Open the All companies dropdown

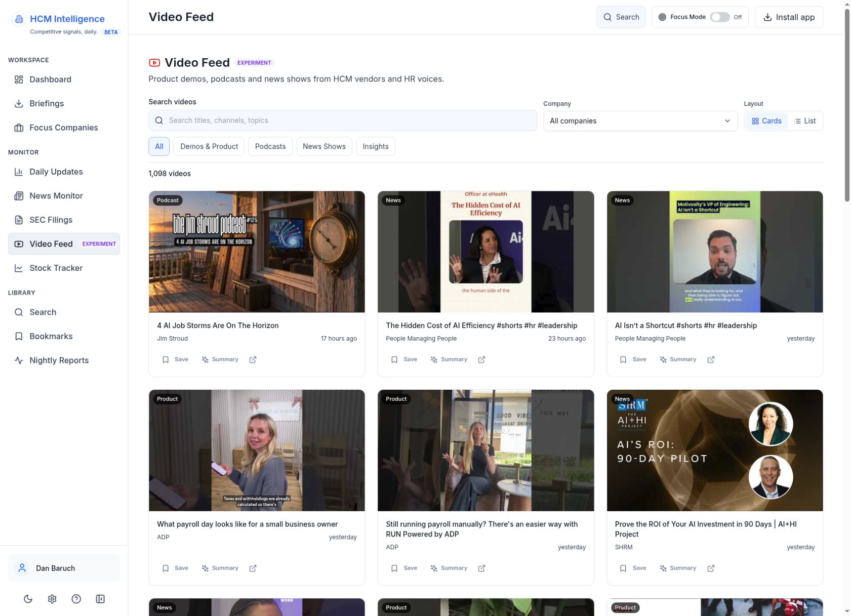[640, 121]
